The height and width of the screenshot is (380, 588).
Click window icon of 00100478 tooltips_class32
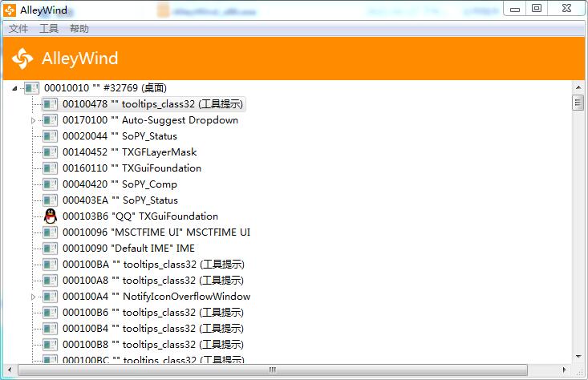50,104
